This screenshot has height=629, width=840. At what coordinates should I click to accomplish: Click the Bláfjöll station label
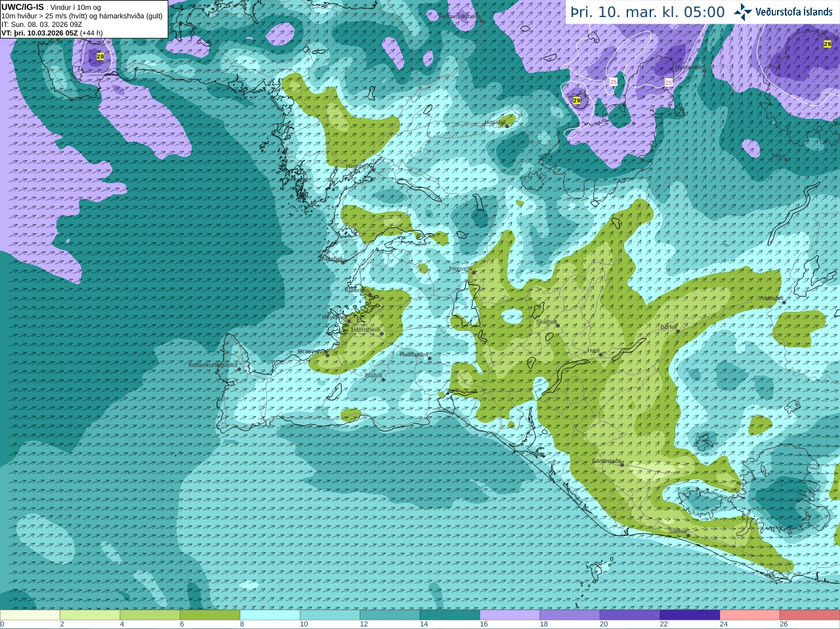point(373,376)
